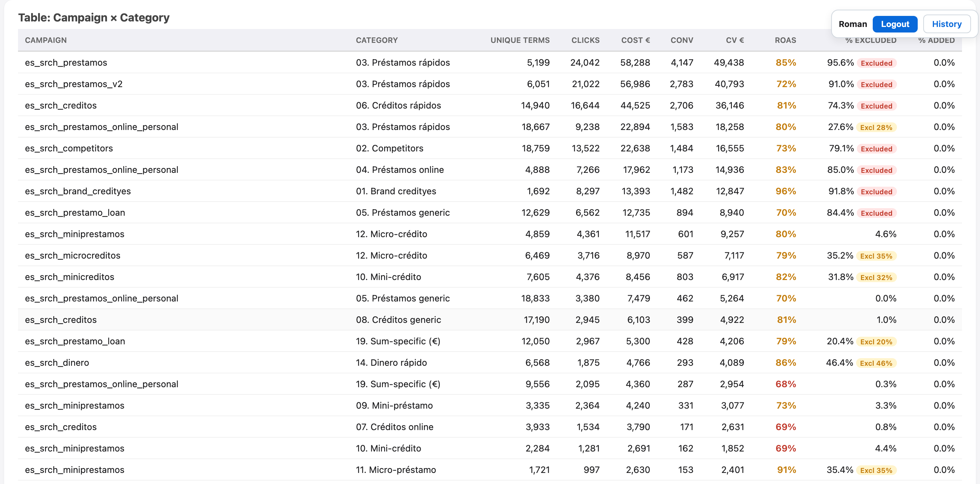This screenshot has height=484, width=980.
Task: Sort table by ROAS column header
Action: [785, 40]
